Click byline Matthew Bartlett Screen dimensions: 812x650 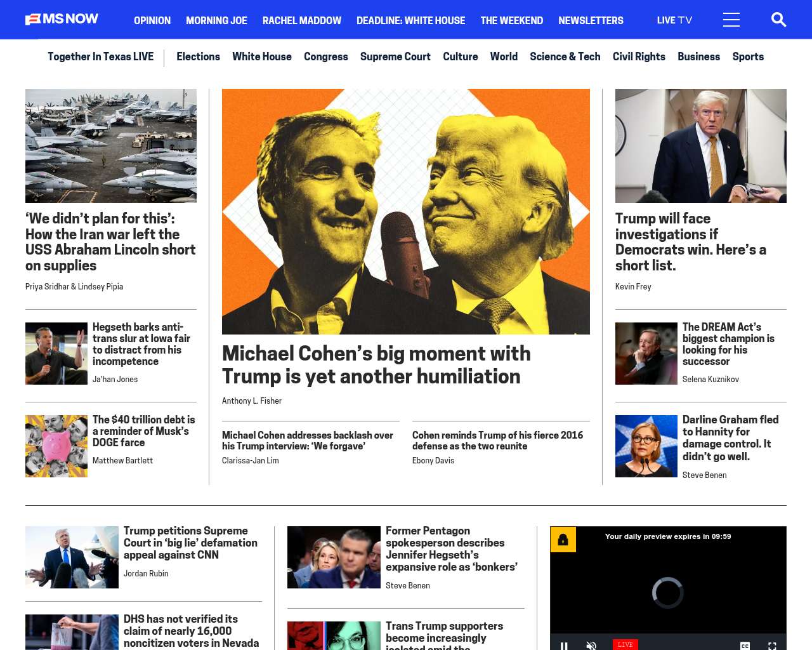(122, 461)
